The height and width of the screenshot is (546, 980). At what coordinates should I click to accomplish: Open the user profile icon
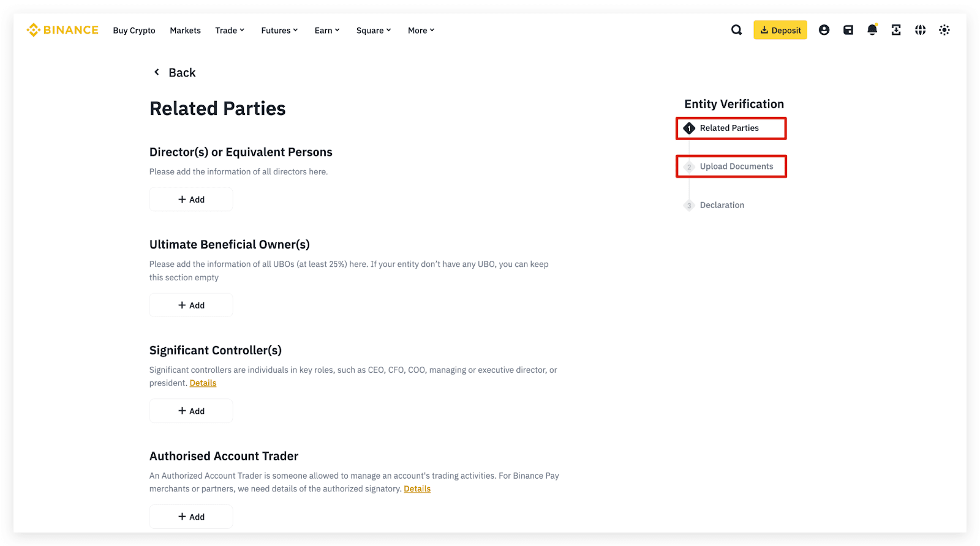[x=824, y=30]
